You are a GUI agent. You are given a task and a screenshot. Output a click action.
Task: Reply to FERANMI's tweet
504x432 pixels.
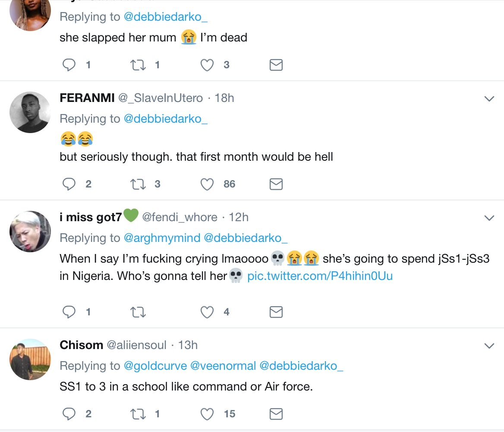pos(69,184)
